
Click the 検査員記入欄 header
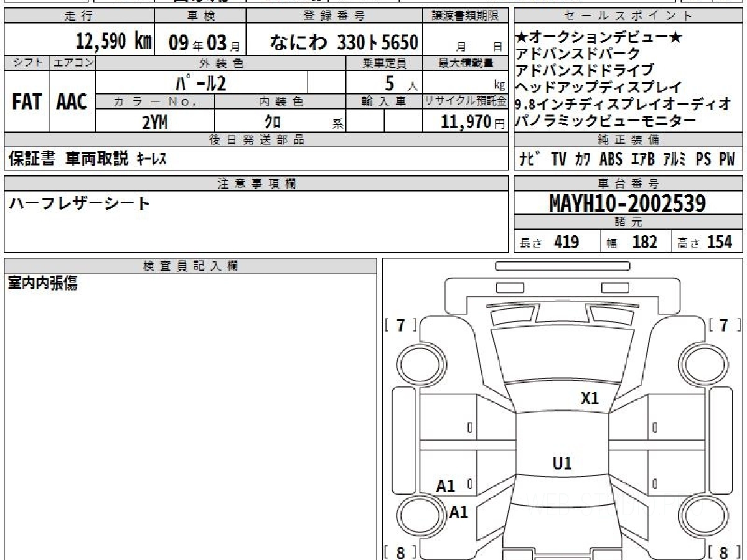[190, 266]
